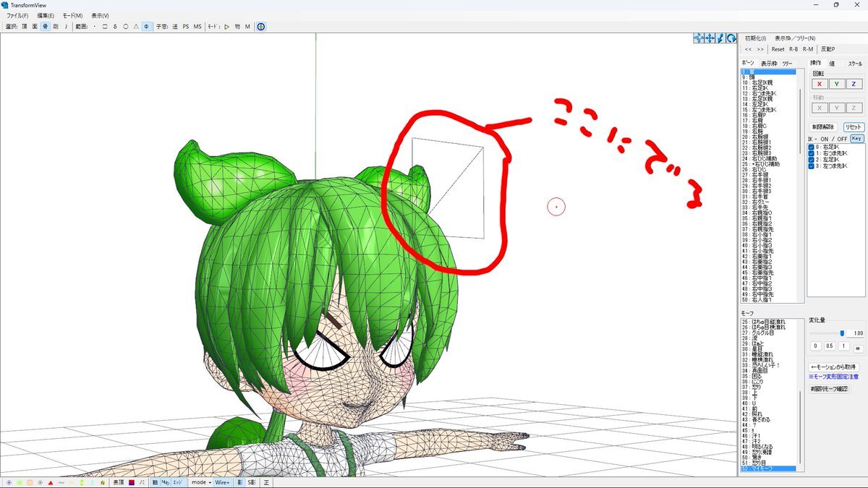The width and height of the screenshot is (868, 488).
Task: Click the morph value field showing 1.00
Action: (856, 333)
